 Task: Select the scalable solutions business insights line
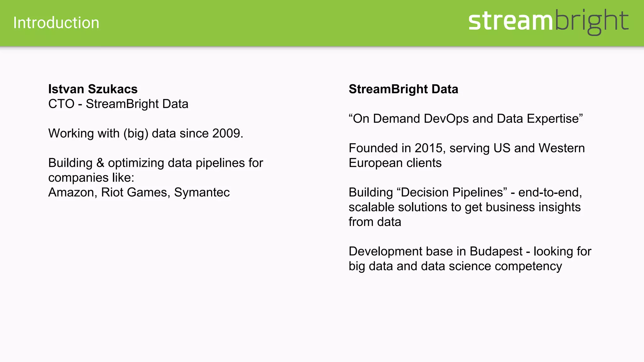[x=465, y=207]
